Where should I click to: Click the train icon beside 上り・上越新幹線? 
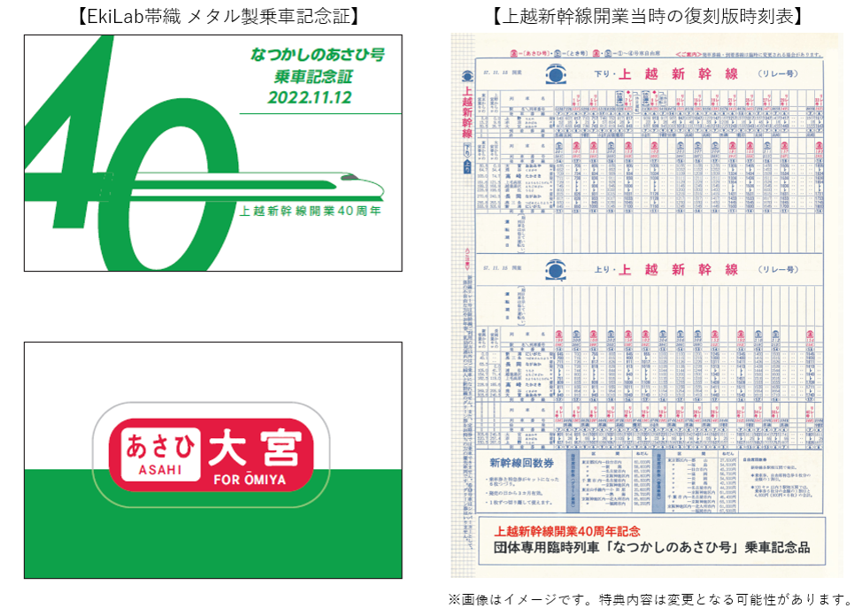point(556,269)
